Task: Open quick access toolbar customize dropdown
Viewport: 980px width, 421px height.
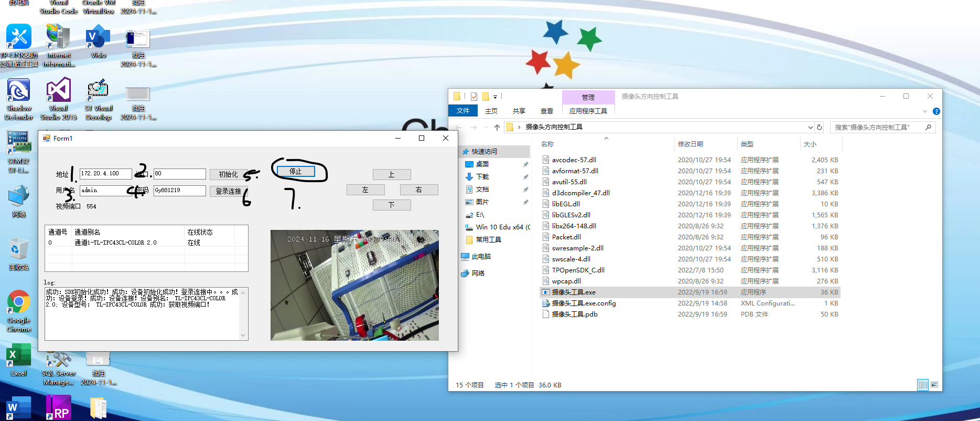Action: [495, 97]
